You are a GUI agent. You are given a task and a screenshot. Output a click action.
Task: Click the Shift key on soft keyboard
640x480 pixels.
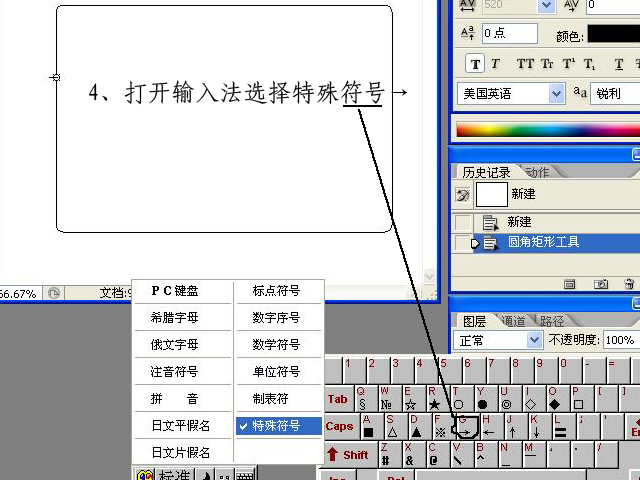[x=351, y=454]
